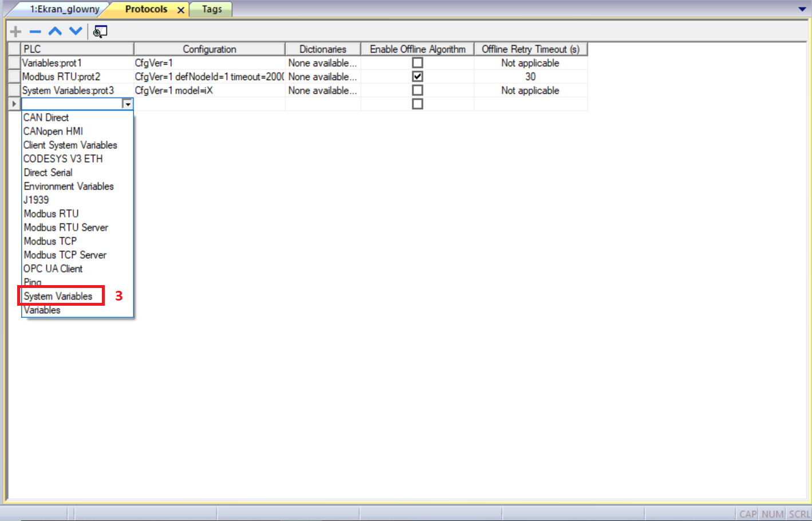Click the Dictionaries column header
The height and width of the screenshot is (521, 812).
pyautogui.click(x=323, y=49)
